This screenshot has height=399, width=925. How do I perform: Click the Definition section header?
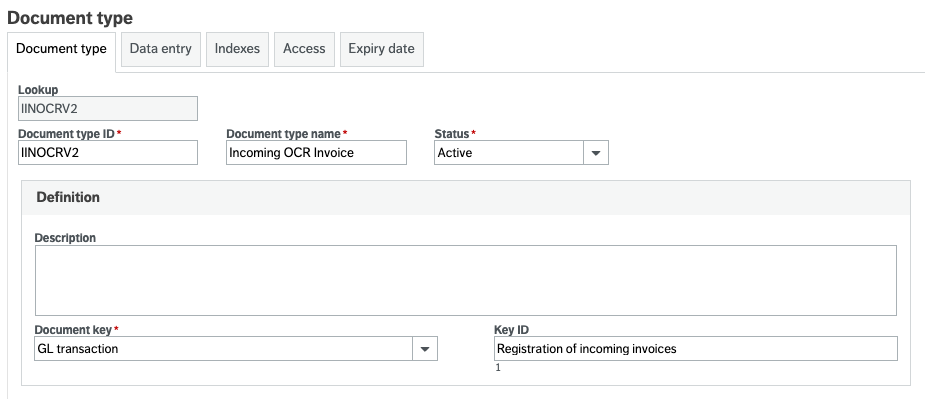(465, 198)
